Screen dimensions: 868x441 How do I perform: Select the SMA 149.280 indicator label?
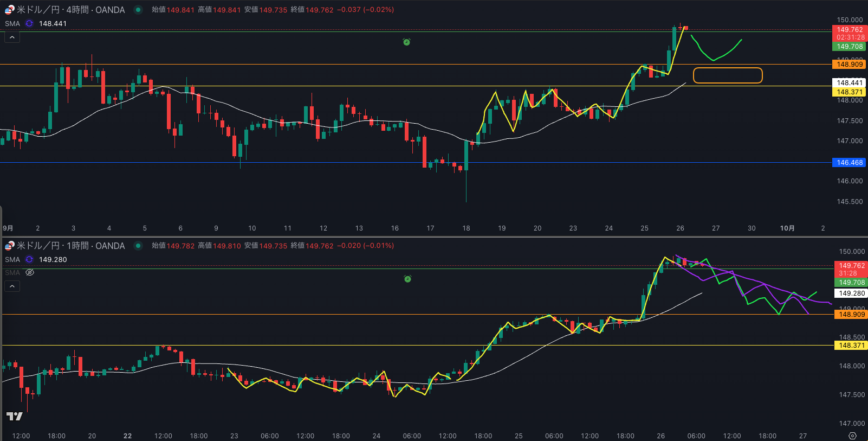12,259
